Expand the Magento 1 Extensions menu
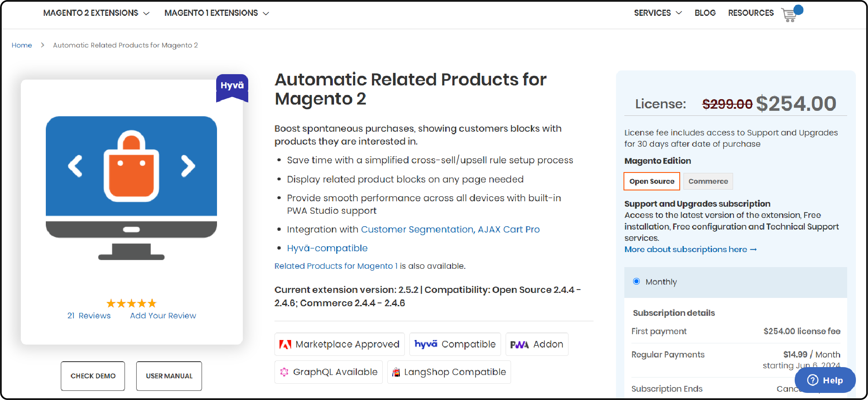The width and height of the screenshot is (868, 400). (217, 13)
